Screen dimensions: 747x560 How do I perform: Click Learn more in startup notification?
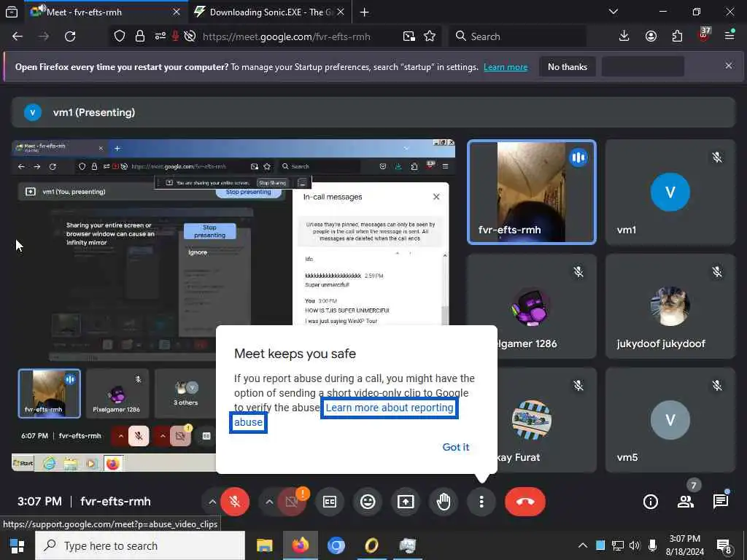pyautogui.click(x=506, y=67)
